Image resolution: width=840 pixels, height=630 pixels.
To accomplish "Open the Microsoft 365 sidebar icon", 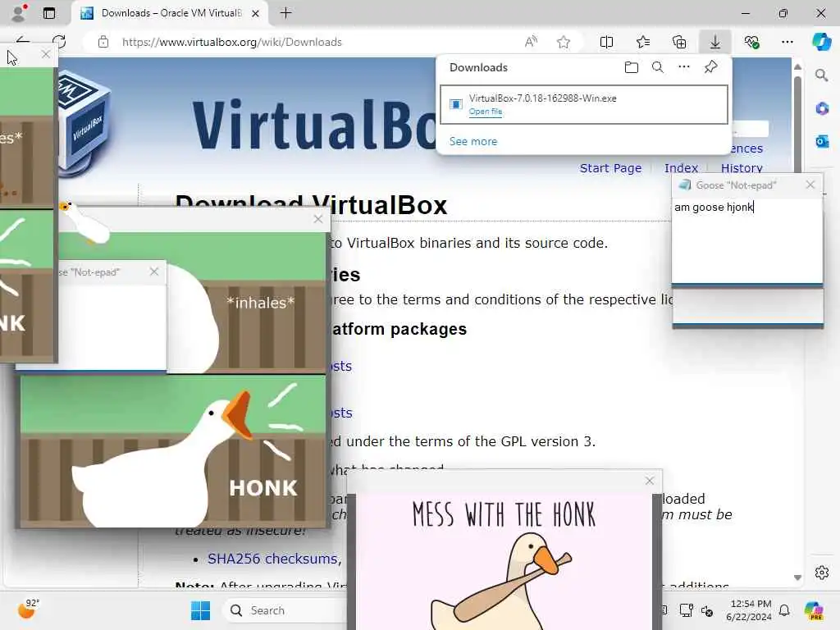I will click(822, 109).
